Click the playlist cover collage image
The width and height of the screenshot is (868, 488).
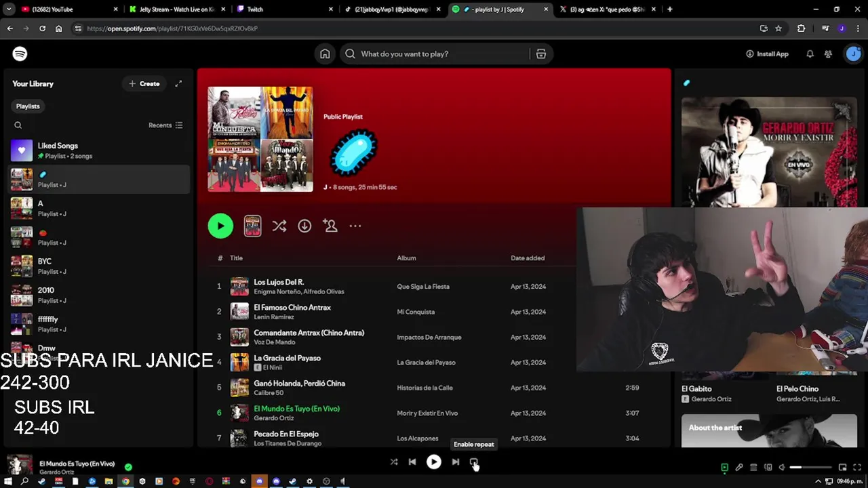click(x=260, y=139)
